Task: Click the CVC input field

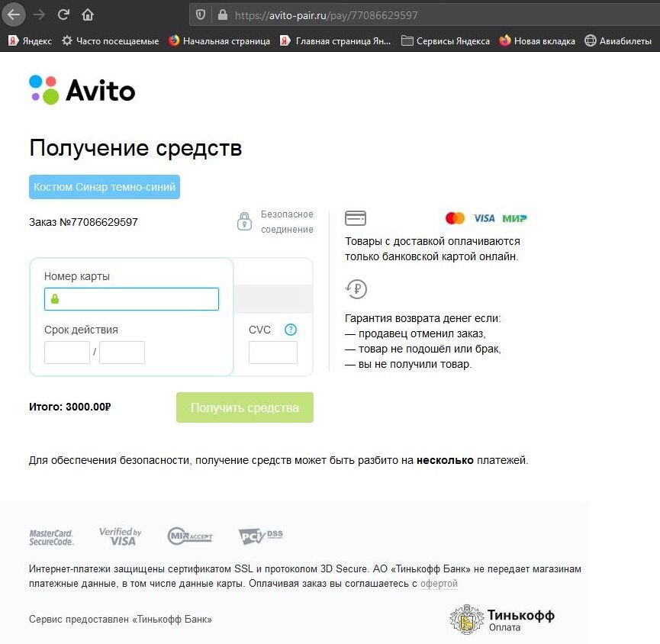Action: pos(273,353)
